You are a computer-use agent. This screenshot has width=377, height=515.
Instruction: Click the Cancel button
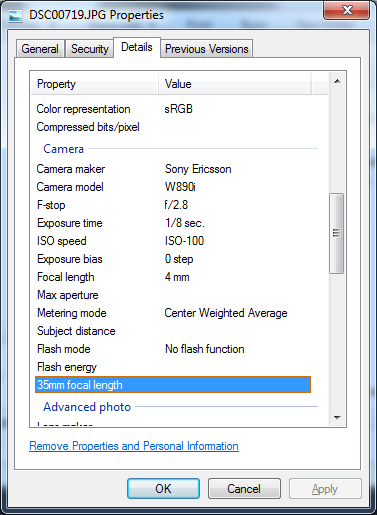click(244, 489)
